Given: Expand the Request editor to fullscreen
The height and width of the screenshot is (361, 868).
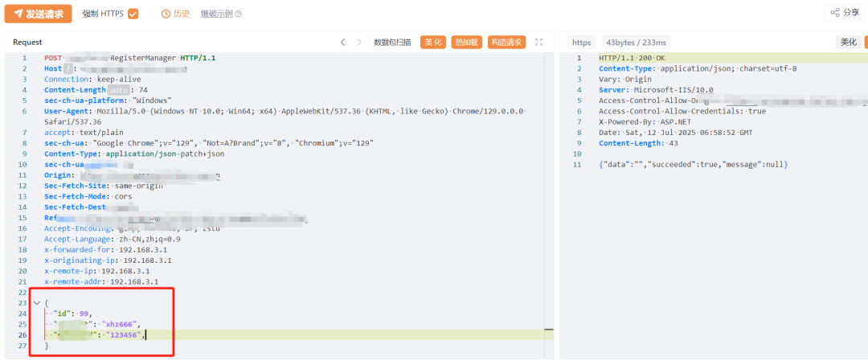Looking at the screenshot, I should pos(538,42).
